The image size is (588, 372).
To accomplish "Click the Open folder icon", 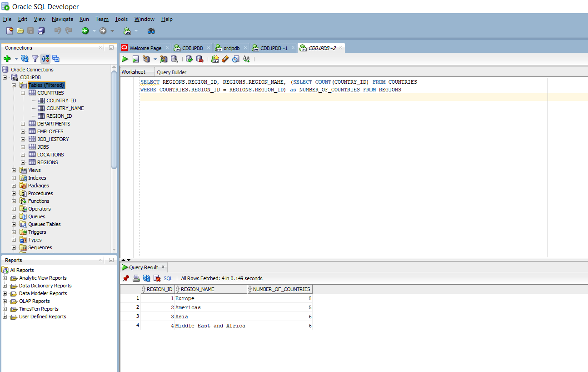I will [20, 30].
